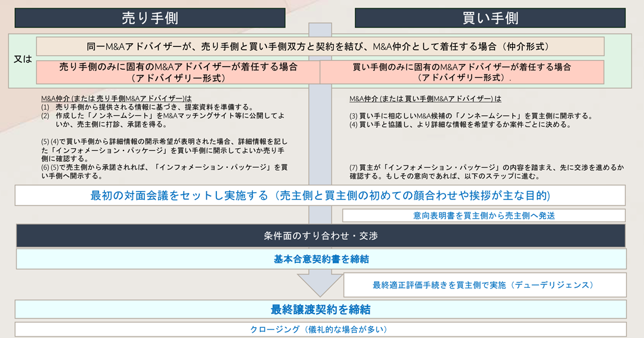Click the 又は label on the left
The height and width of the screenshot is (338, 644).
tap(23, 60)
